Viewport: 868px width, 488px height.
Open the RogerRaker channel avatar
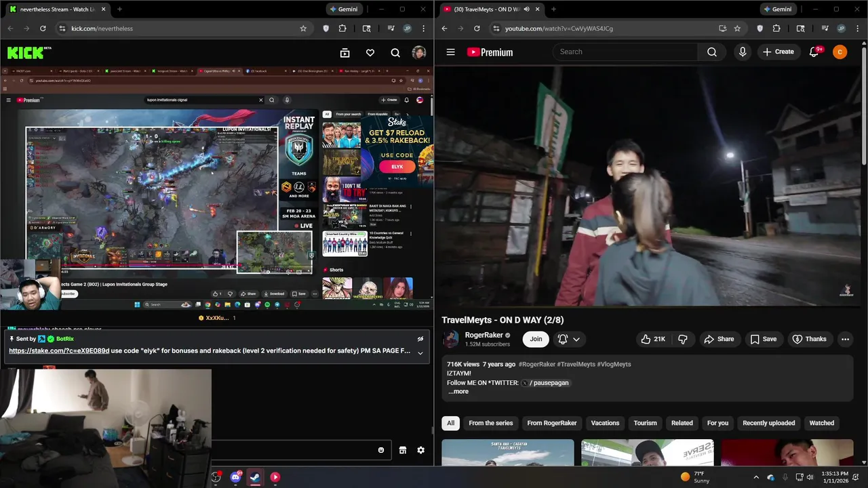pos(451,339)
